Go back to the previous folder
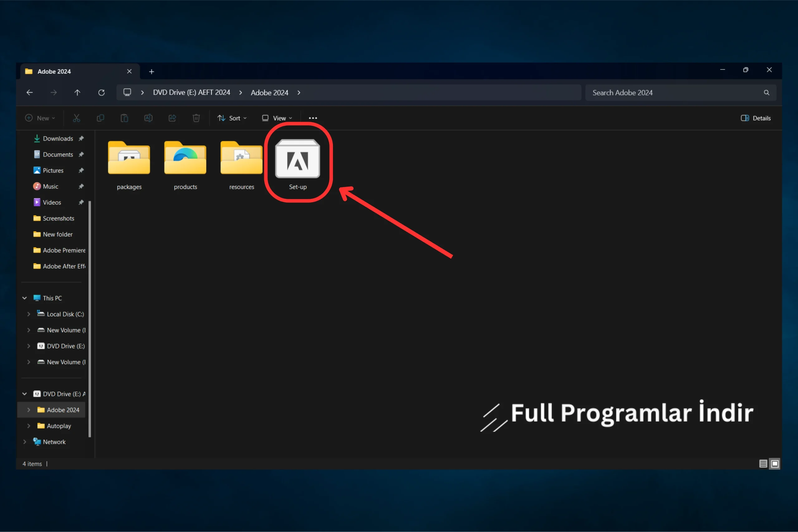Viewport: 798px width, 532px height. [30, 92]
